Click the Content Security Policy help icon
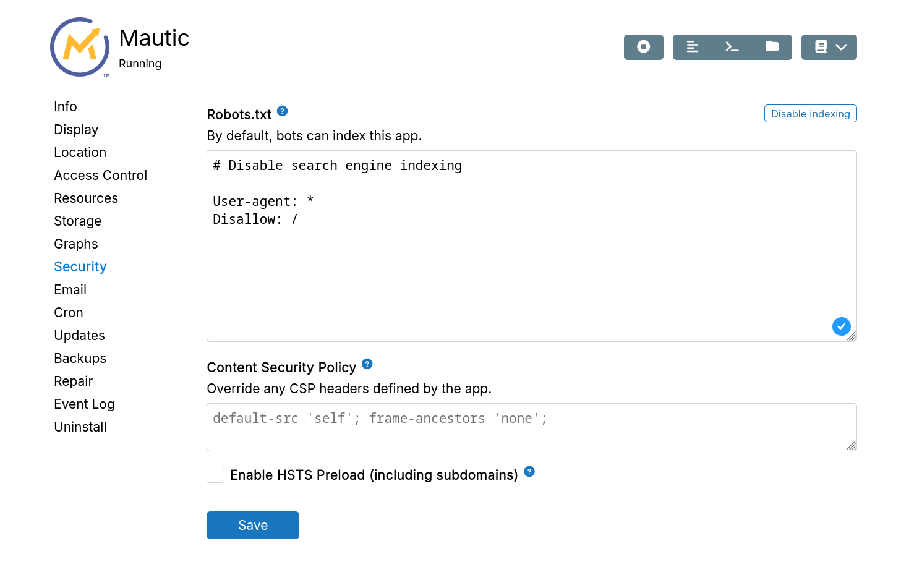 (367, 364)
